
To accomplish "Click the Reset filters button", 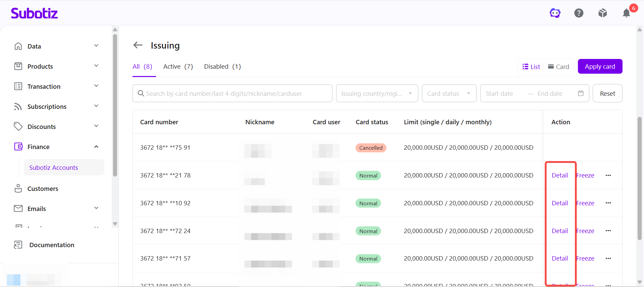I will 607,93.
